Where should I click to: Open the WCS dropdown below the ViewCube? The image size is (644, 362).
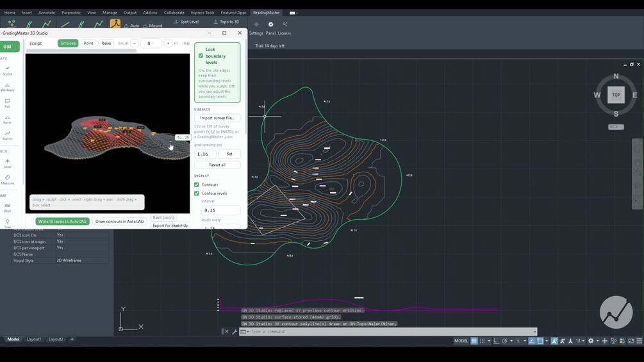[x=616, y=127]
